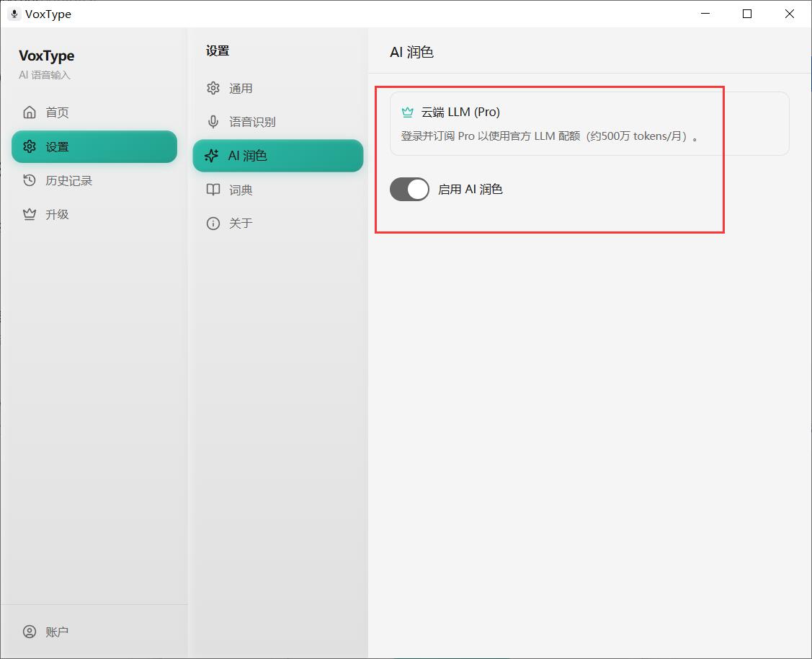
Task: Open the 首页 page
Action: (x=94, y=112)
